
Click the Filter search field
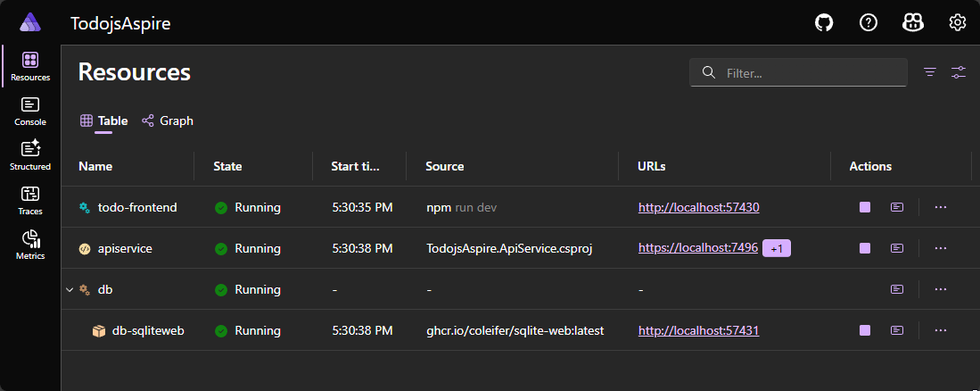click(798, 72)
